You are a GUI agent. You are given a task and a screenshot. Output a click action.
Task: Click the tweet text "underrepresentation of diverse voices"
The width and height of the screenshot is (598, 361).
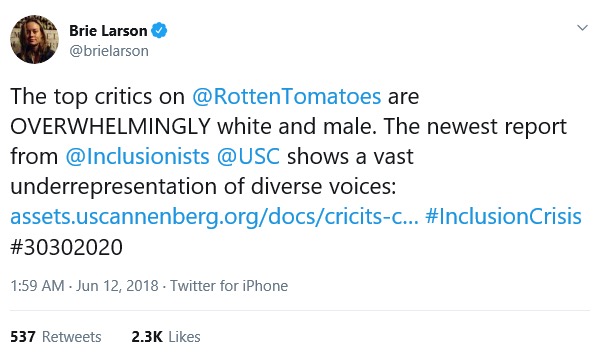pyautogui.click(x=201, y=187)
